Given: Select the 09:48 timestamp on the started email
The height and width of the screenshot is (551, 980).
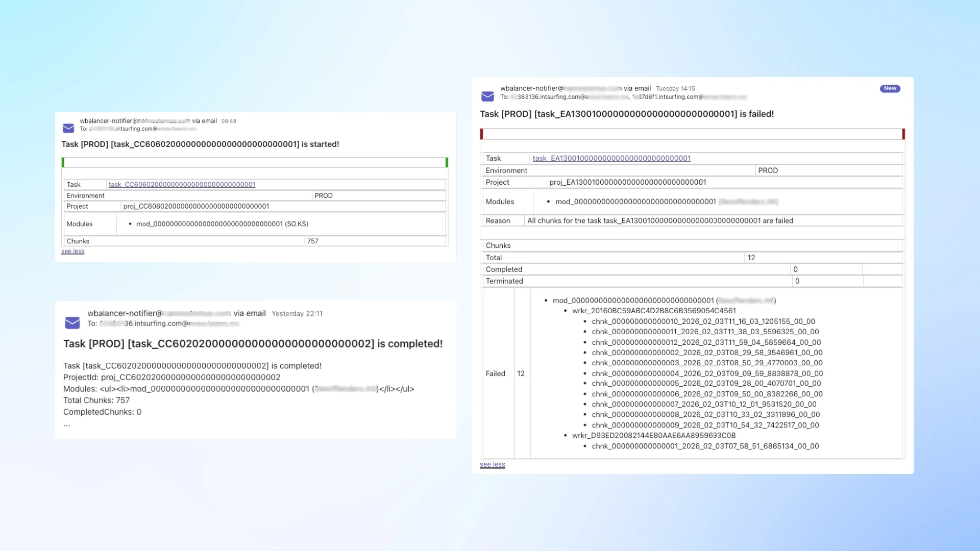Looking at the screenshot, I should click(228, 121).
